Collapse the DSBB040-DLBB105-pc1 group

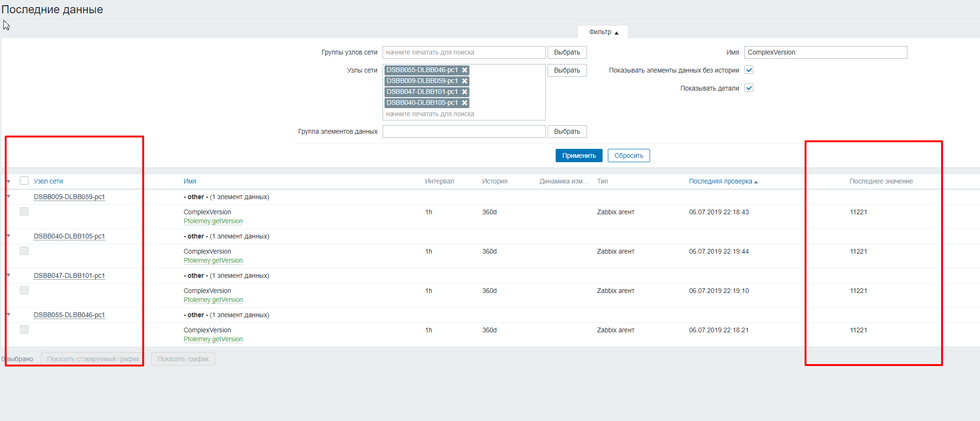pos(9,236)
